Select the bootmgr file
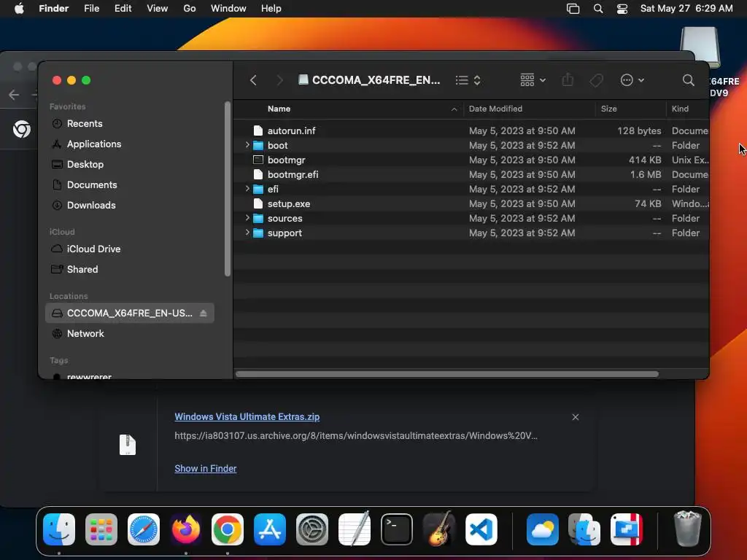 click(286, 160)
